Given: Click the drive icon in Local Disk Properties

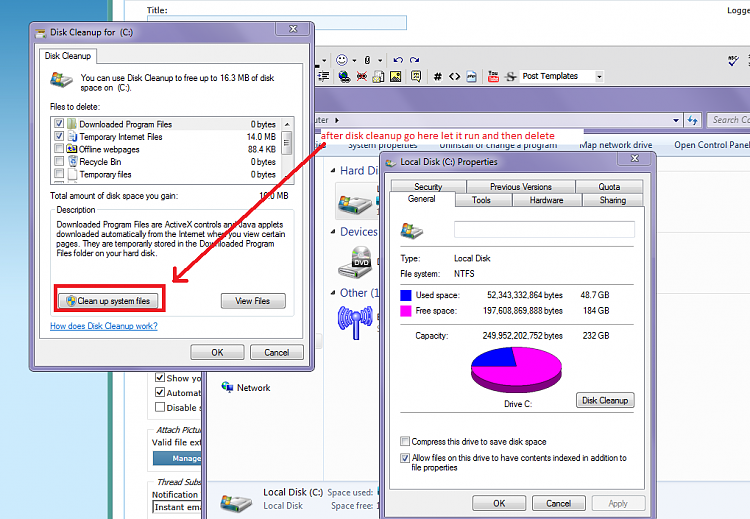Looking at the screenshot, I should pyautogui.click(x=411, y=231).
